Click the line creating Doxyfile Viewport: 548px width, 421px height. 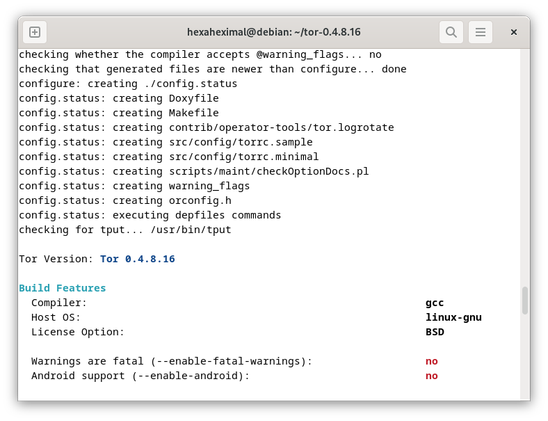point(119,98)
